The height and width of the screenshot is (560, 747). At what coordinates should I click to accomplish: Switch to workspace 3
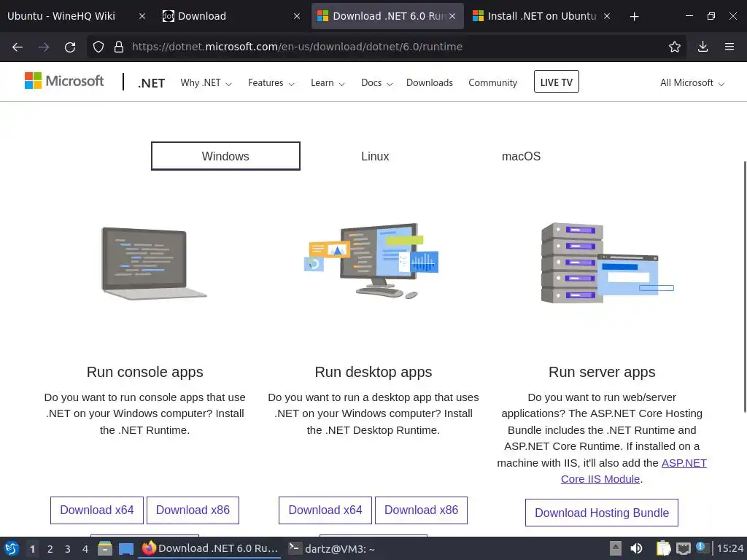68,549
